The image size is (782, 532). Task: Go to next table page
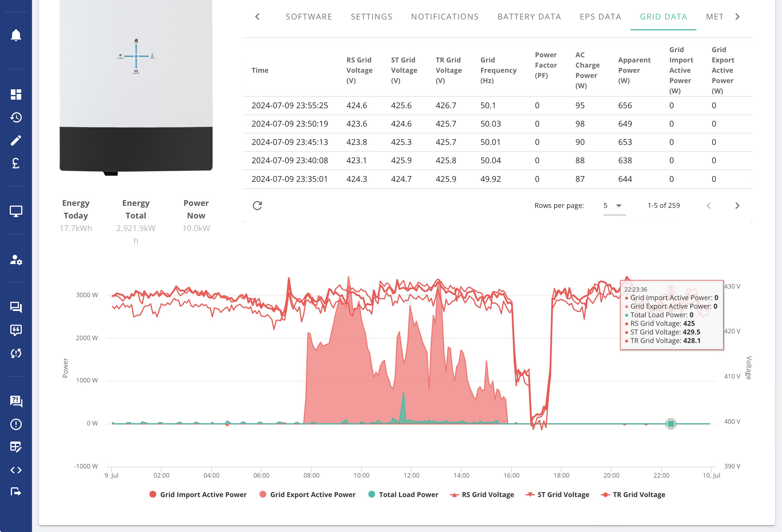click(737, 206)
